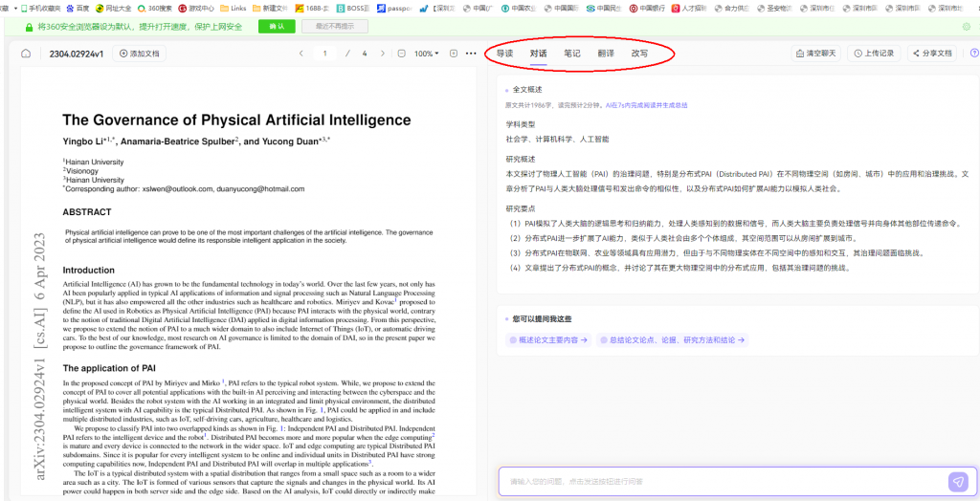980x501 pixels.
Task: Open the 人才招聘 bookmark
Action: tap(689, 9)
